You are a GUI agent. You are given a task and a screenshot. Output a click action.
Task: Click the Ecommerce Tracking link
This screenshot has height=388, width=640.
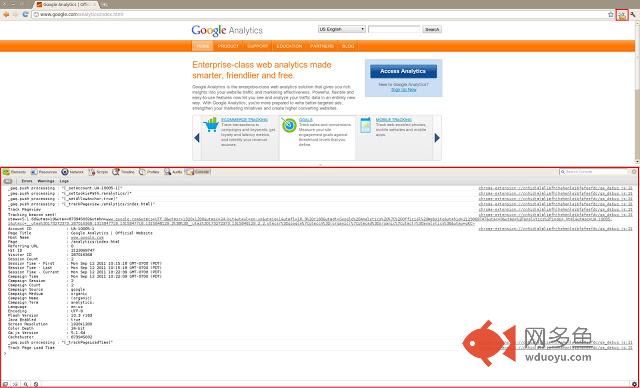244,120
